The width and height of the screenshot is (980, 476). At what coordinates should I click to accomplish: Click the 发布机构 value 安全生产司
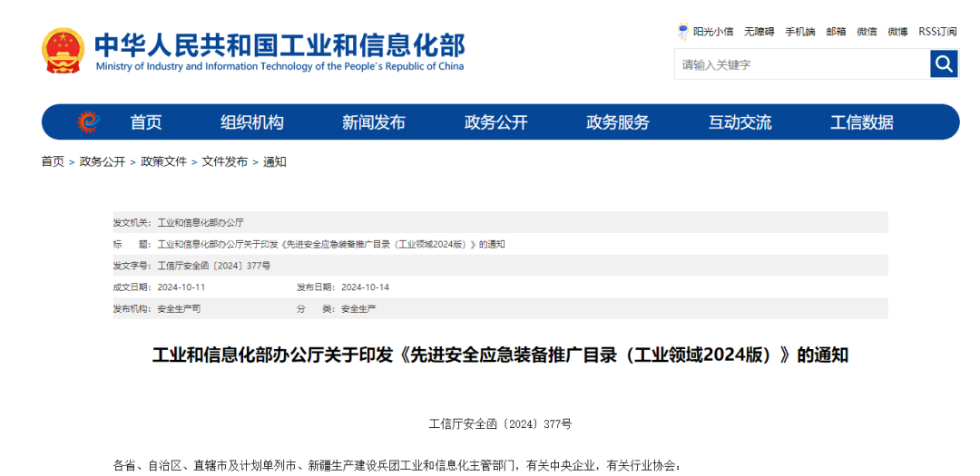180,308
